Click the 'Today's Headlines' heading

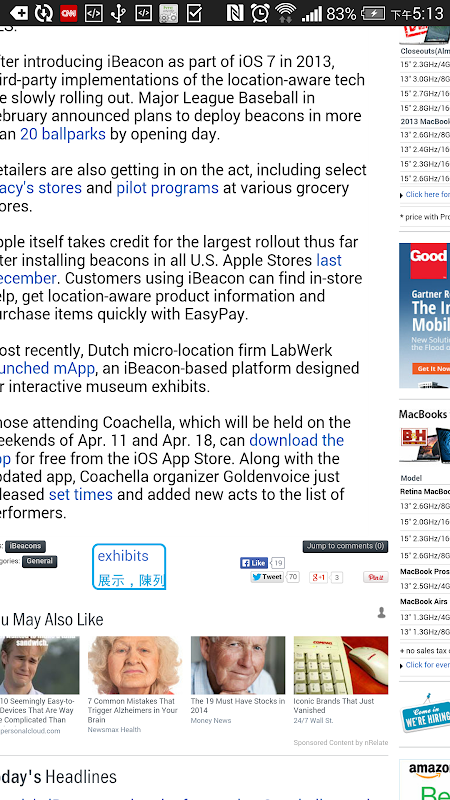(x=58, y=777)
